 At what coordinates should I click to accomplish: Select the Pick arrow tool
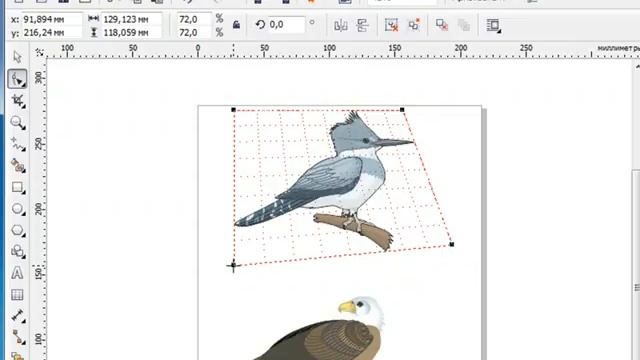[17, 57]
